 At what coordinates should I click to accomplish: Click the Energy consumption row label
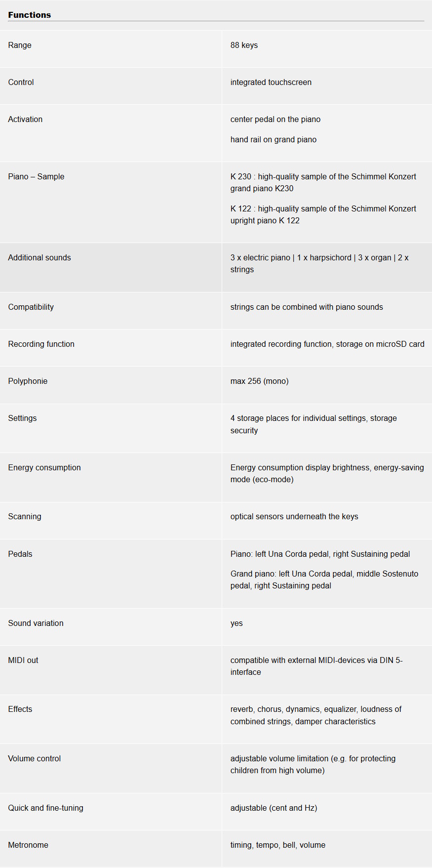tap(44, 467)
